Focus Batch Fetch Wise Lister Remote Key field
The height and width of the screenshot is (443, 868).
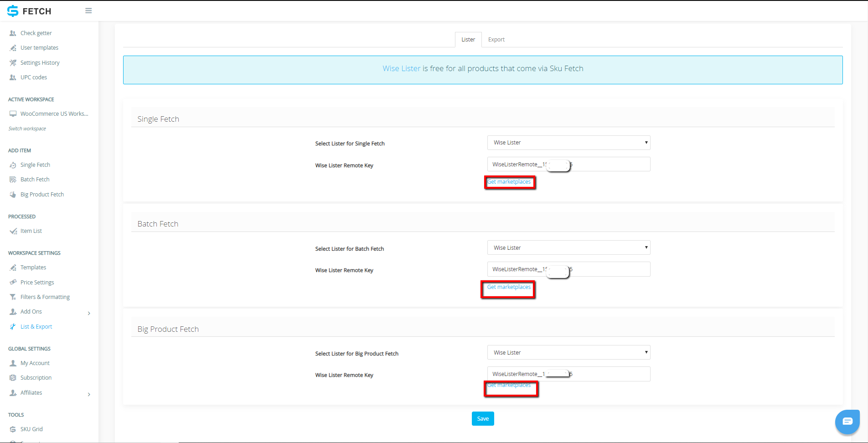click(568, 269)
